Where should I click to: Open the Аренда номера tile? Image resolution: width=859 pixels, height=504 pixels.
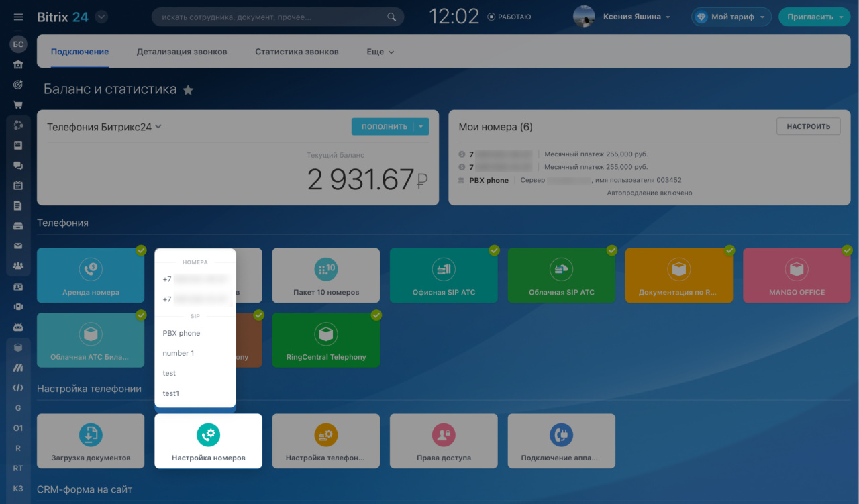pyautogui.click(x=91, y=275)
